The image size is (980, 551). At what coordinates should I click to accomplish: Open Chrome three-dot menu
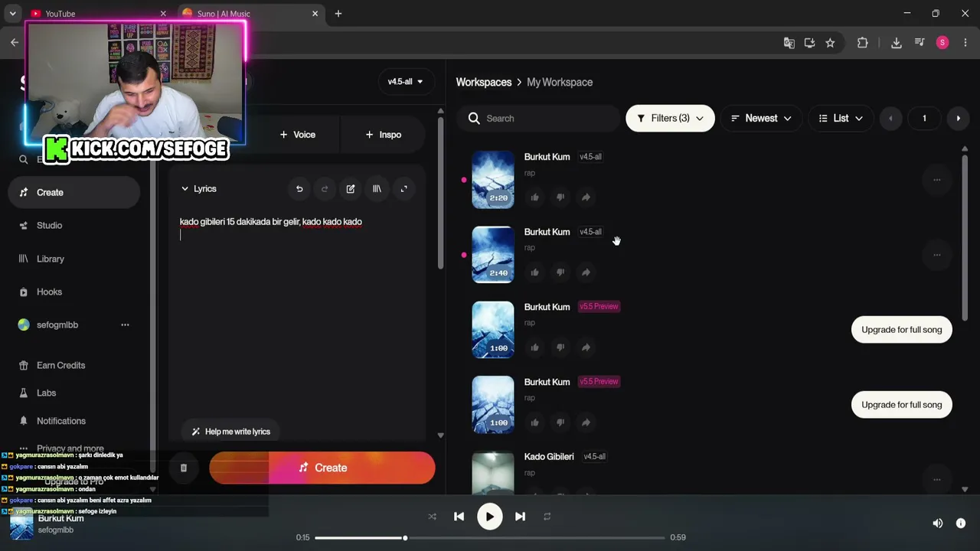click(965, 43)
